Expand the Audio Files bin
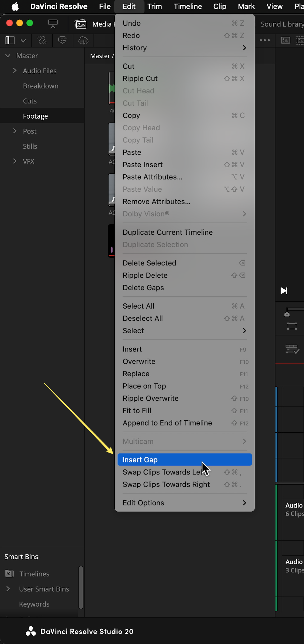The image size is (304, 644). coord(15,70)
